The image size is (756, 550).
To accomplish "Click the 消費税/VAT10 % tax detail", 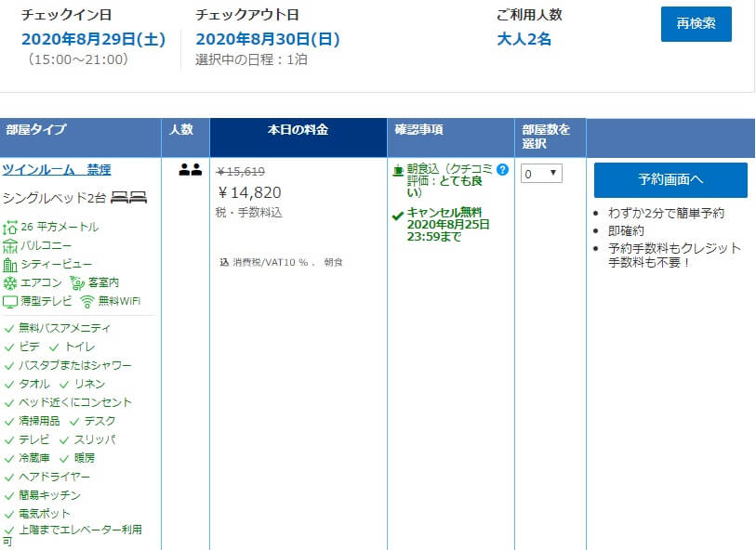I will (270, 263).
